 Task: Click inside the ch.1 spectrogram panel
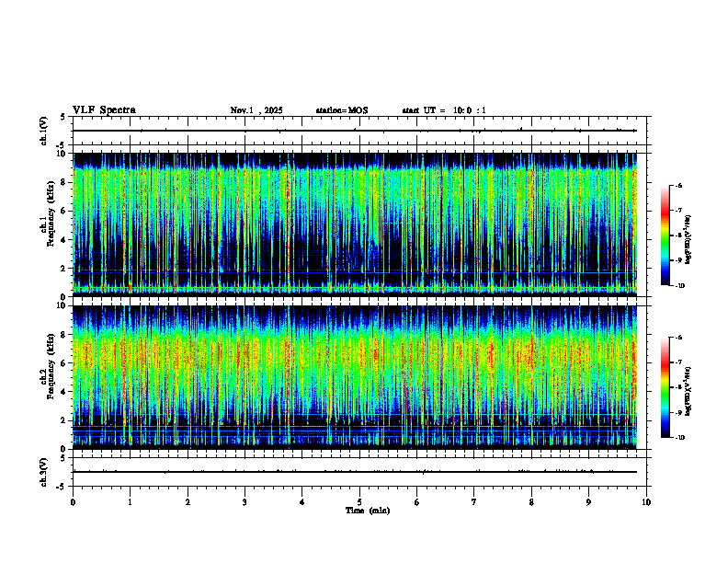click(355, 224)
